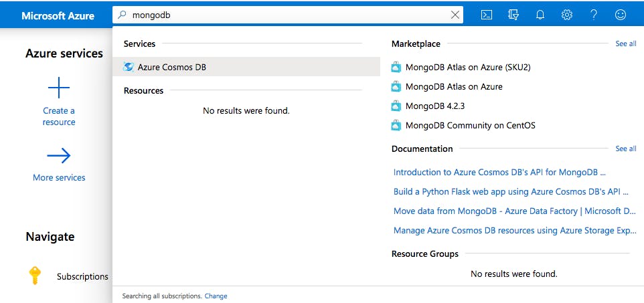Clear the search box with the X

tap(455, 15)
